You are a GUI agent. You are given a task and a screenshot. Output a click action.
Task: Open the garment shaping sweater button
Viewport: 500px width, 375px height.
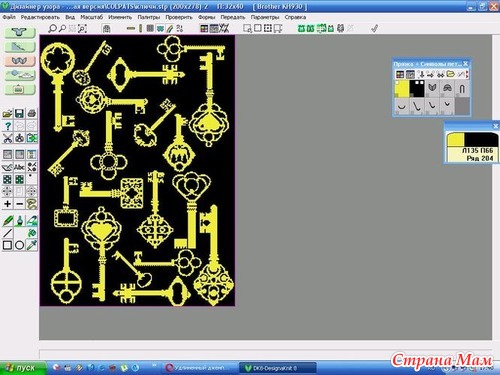click(x=20, y=32)
